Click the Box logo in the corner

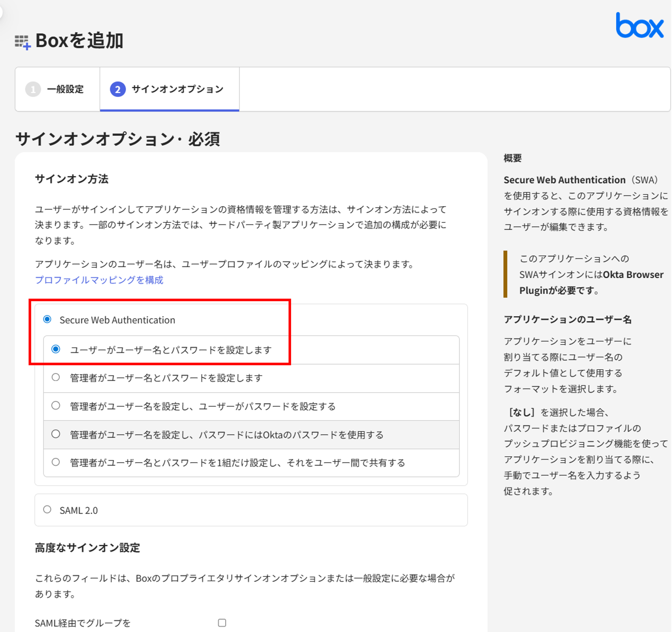[639, 26]
